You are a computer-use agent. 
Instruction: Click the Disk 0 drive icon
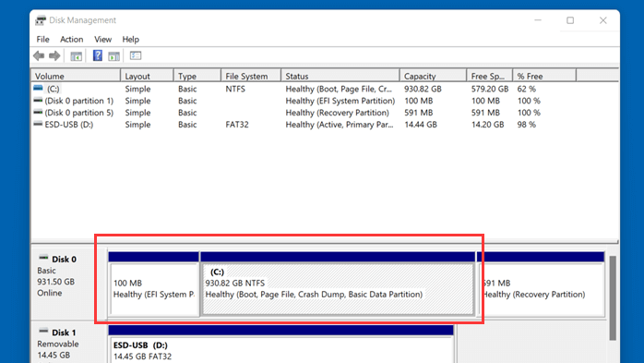[x=43, y=259]
